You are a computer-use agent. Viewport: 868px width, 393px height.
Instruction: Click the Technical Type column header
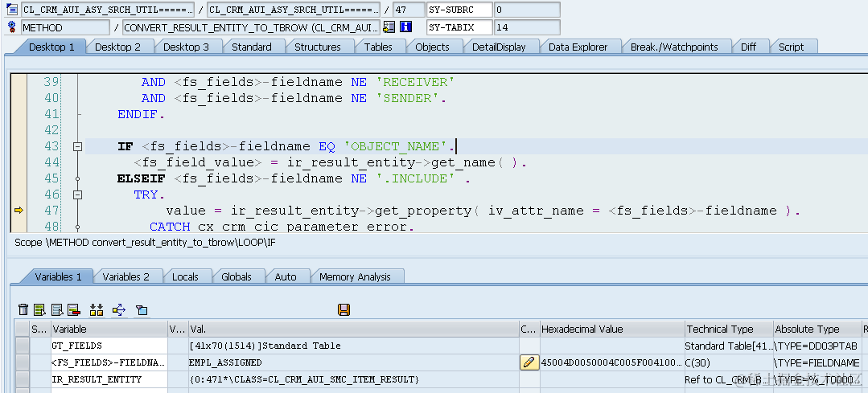729,329
